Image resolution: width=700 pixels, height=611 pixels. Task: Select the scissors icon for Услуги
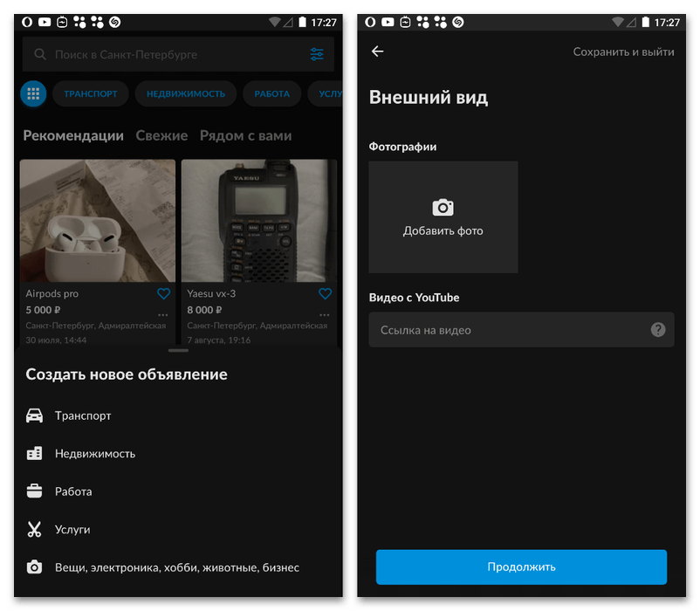(34, 529)
